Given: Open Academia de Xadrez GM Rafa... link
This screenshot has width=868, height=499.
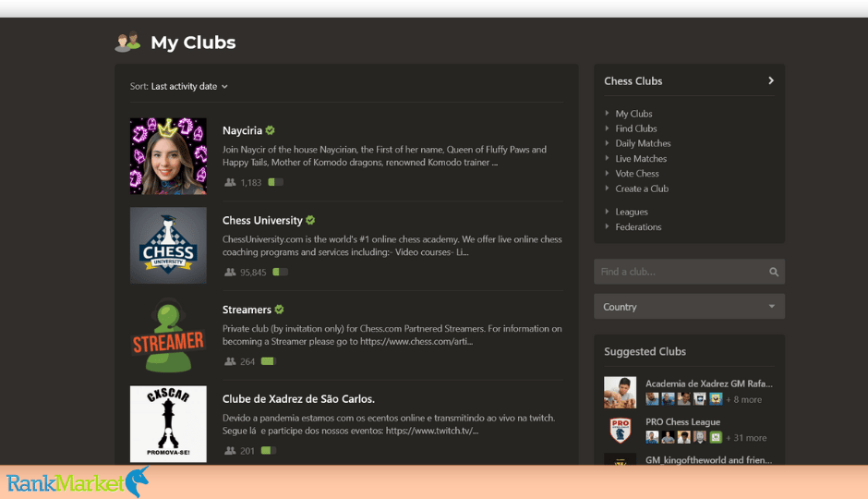Looking at the screenshot, I should coord(709,383).
